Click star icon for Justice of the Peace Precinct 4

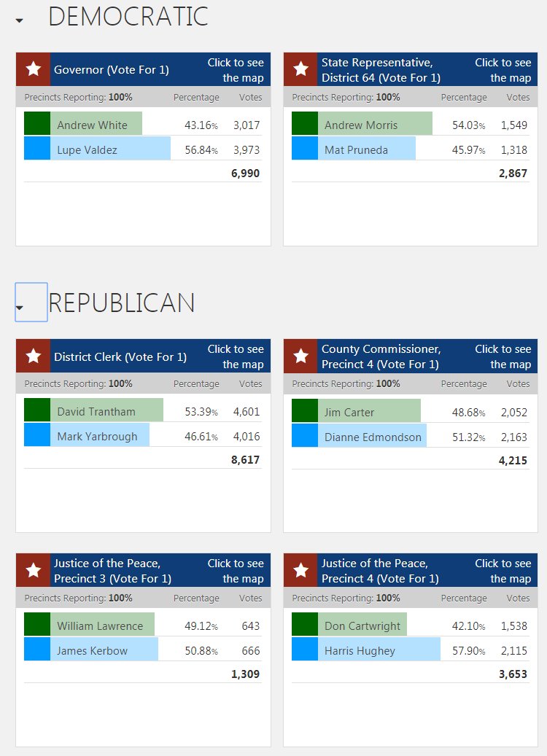coord(300,570)
